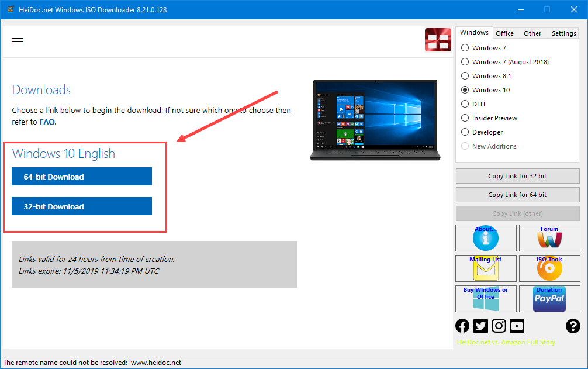The height and width of the screenshot is (369, 588).
Task: Open the YouTube icon
Action: point(517,326)
